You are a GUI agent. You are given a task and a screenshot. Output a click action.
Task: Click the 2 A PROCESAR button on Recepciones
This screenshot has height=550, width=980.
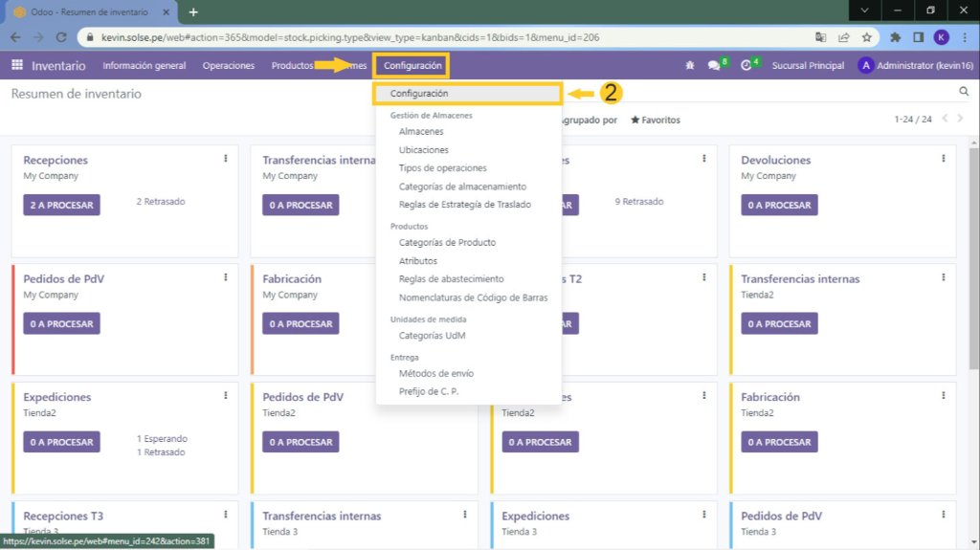(61, 205)
